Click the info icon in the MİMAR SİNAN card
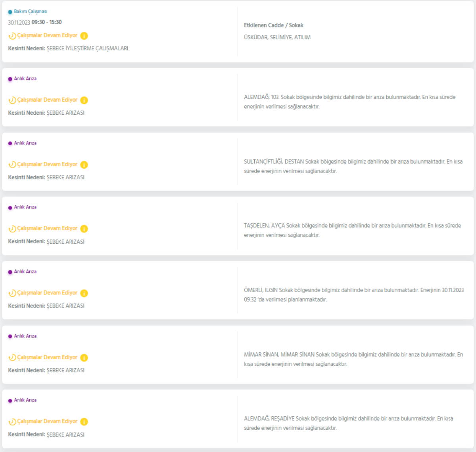This screenshot has height=452, width=476. 84,358
